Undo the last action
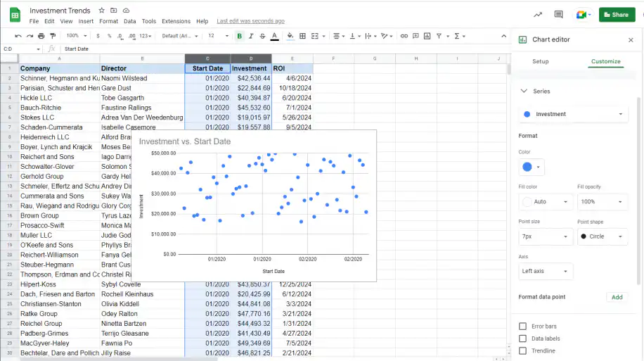The width and height of the screenshot is (644, 361). pos(18,36)
